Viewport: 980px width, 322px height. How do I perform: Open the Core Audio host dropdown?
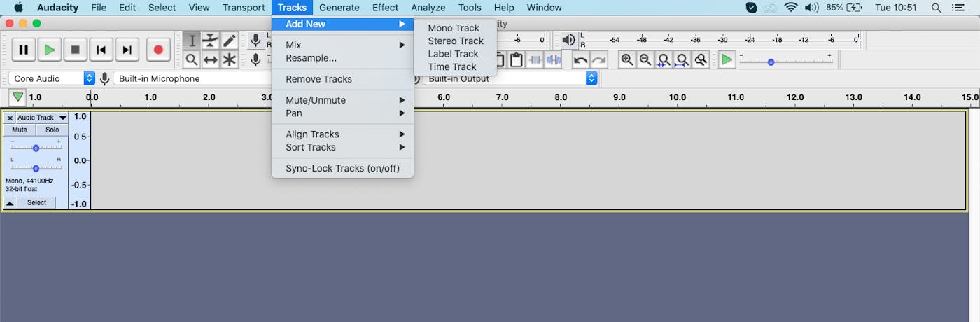pyautogui.click(x=52, y=78)
